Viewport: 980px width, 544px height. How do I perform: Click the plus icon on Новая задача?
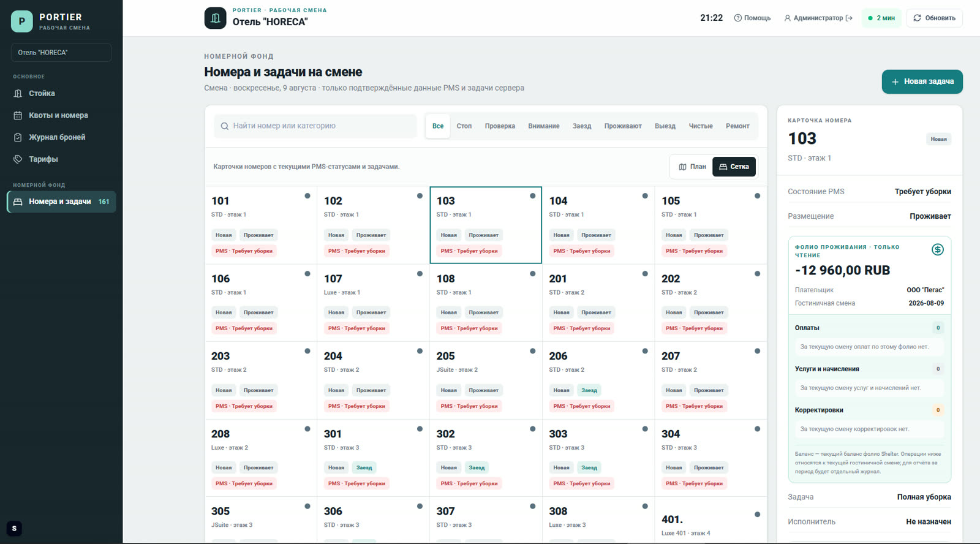click(895, 81)
